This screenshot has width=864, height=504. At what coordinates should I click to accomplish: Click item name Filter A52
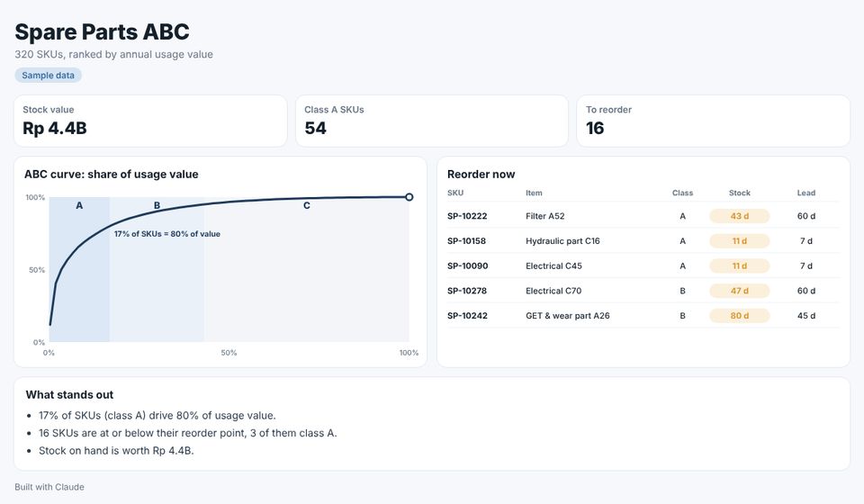coord(545,216)
